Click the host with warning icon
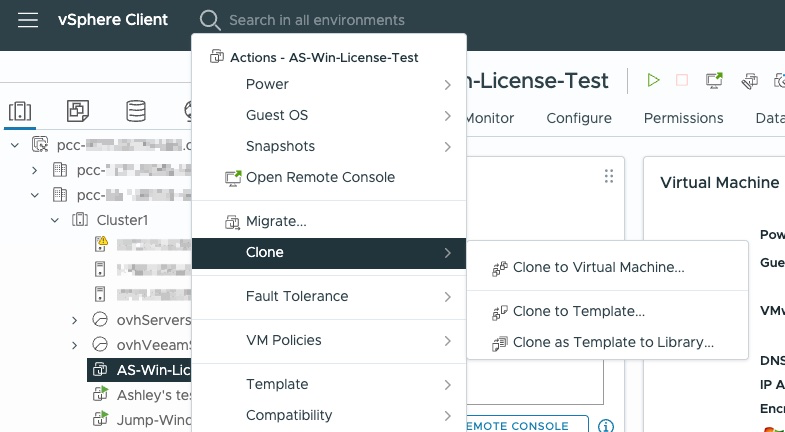This screenshot has width=785, height=432. [x=101, y=244]
